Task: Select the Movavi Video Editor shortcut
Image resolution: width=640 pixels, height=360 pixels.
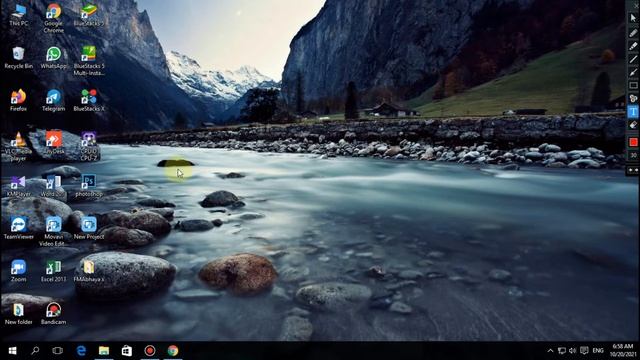Action: click(x=53, y=232)
